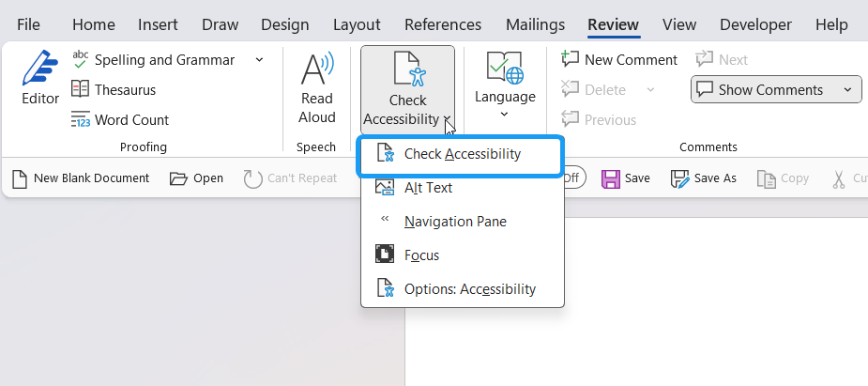Start Read Aloud speech
Image resolution: width=868 pixels, height=386 pixels.
(x=317, y=88)
